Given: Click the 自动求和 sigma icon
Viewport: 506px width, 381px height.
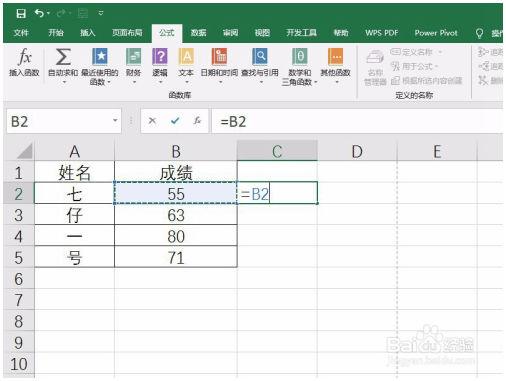Looking at the screenshot, I should coord(63,57).
